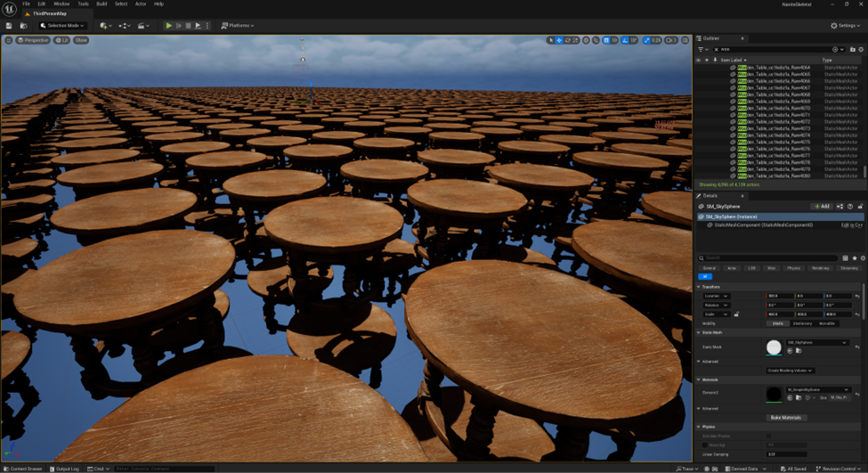
Task: Open the Edit menu
Action: [42, 4]
